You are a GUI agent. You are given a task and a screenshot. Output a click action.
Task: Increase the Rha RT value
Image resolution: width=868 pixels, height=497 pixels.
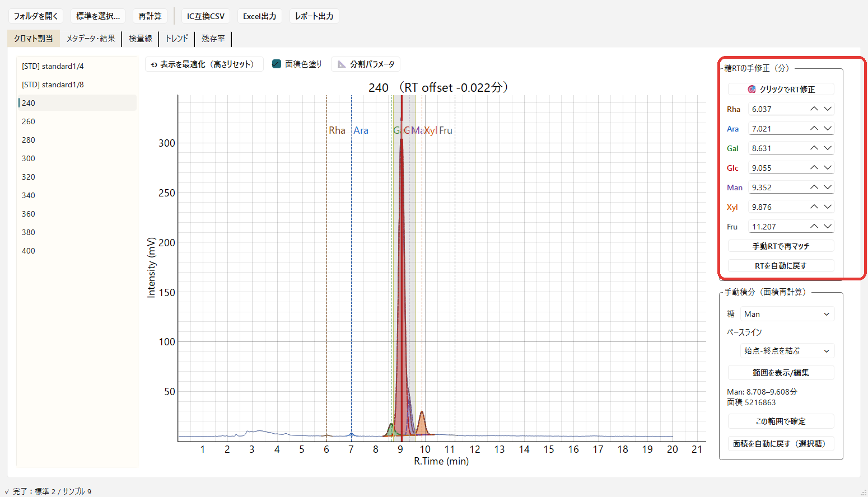(814, 109)
